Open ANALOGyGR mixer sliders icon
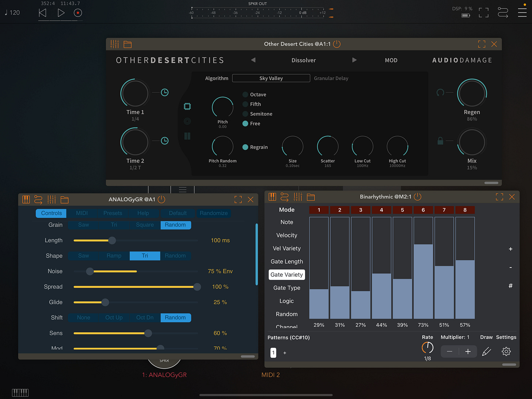Screen dimensions: 532x399 coord(52,199)
